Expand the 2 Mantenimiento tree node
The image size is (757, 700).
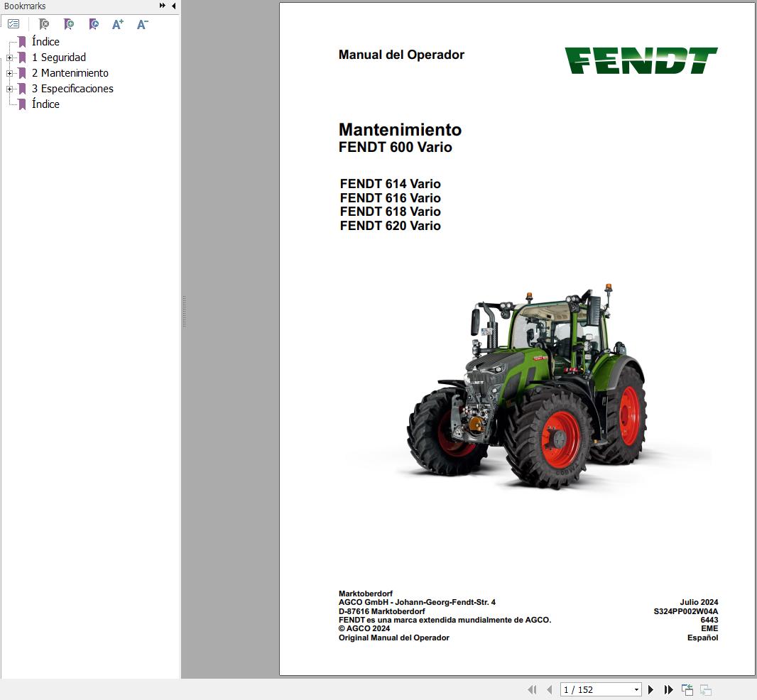click(x=9, y=73)
